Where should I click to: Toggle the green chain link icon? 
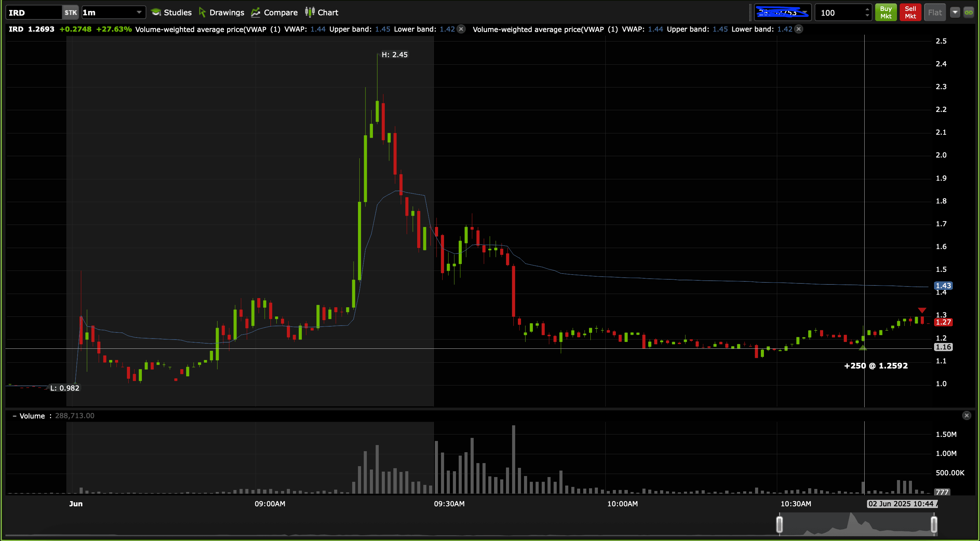968,13
